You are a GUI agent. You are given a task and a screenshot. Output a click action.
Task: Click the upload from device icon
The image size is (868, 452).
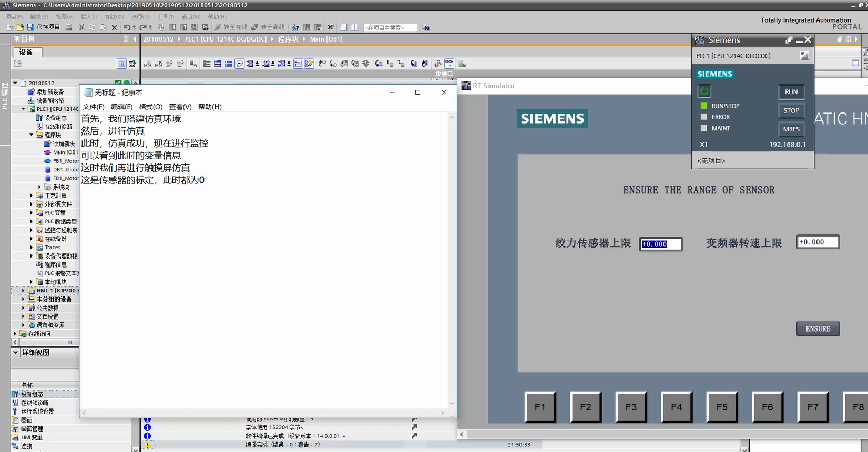coord(183,27)
